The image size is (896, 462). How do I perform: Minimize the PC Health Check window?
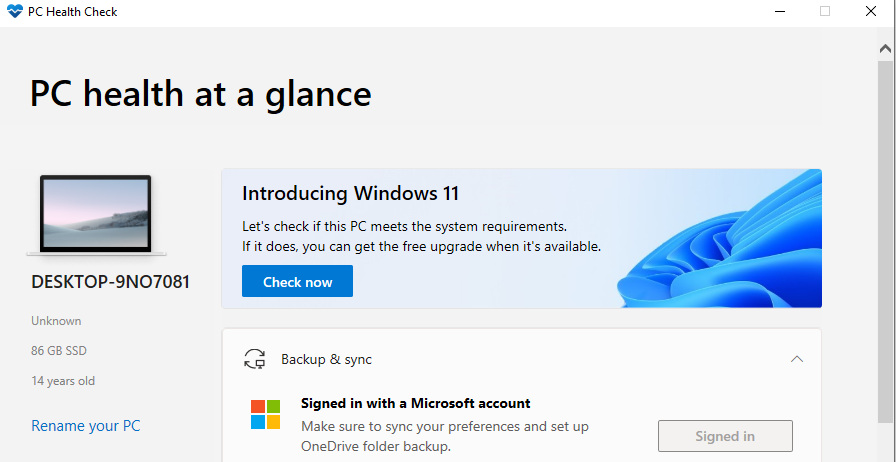[x=779, y=11]
